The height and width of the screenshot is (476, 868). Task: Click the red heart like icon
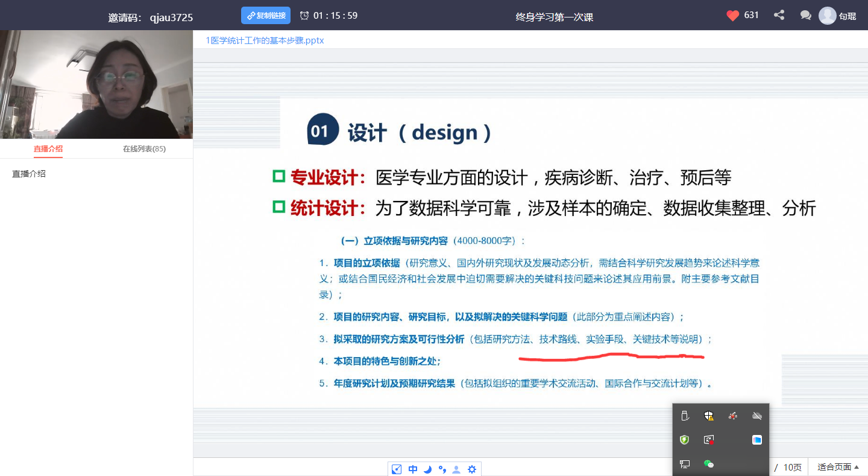(732, 16)
